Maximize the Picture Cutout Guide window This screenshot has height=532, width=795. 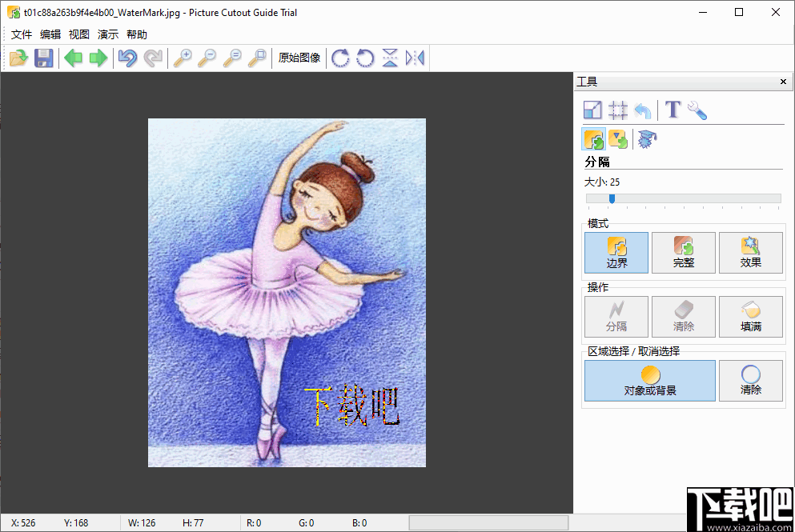click(x=739, y=12)
